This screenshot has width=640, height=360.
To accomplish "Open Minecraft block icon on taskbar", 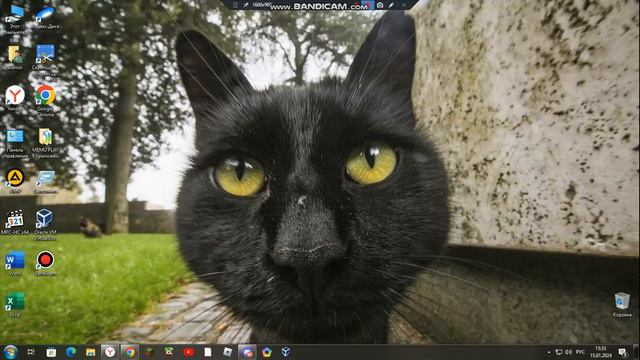I will pyautogui.click(x=149, y=352).
